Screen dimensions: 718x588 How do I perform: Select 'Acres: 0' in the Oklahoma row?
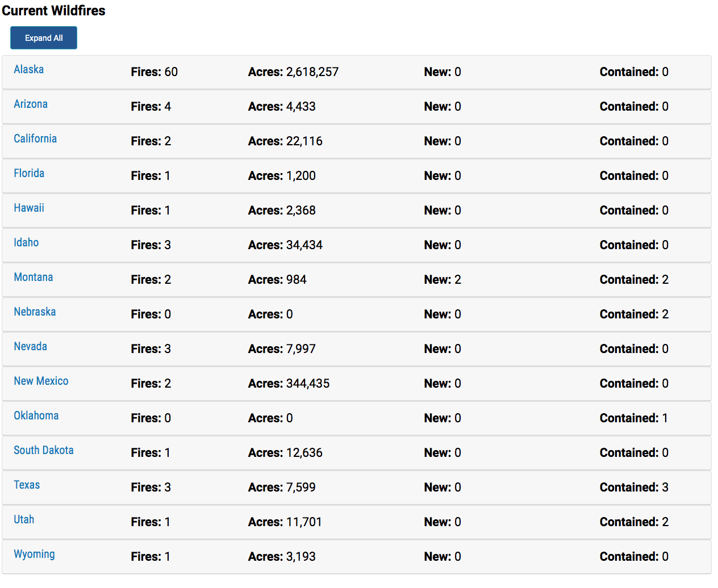pyautogui.click(x=270, y=418)
